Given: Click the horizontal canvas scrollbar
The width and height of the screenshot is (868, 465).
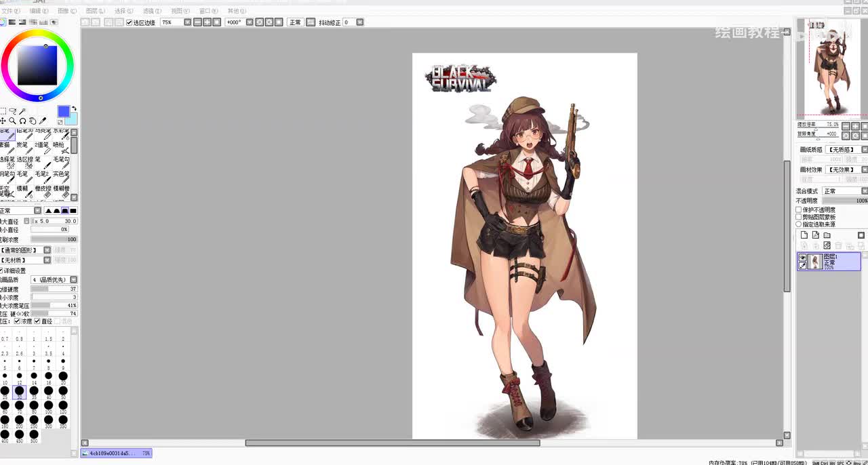Looking at the screenshot, I should coord(393,443).
